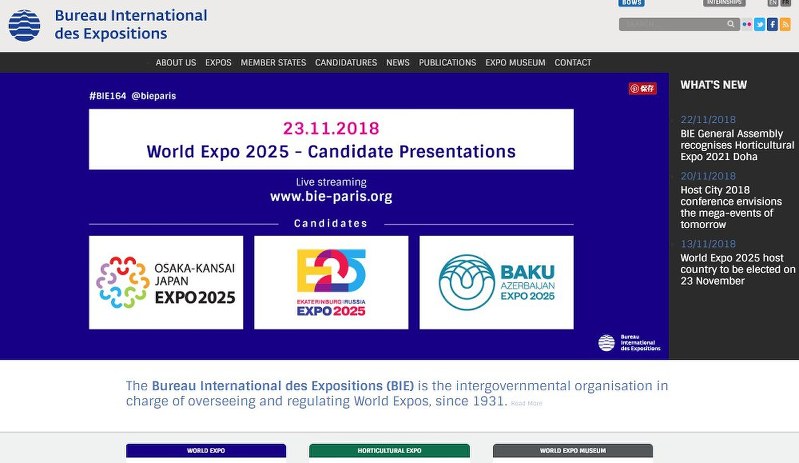Open the World Expo Museum tab at bottom
This screenshot has height=463, width=799.
pyautogui.click(x=573, y=451)
